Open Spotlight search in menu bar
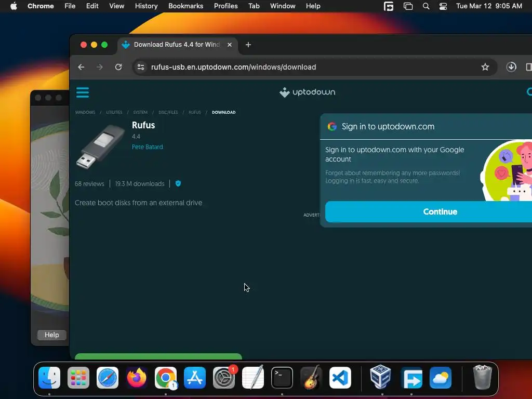Viewport: 532px width, 399px height. point(426,6)
